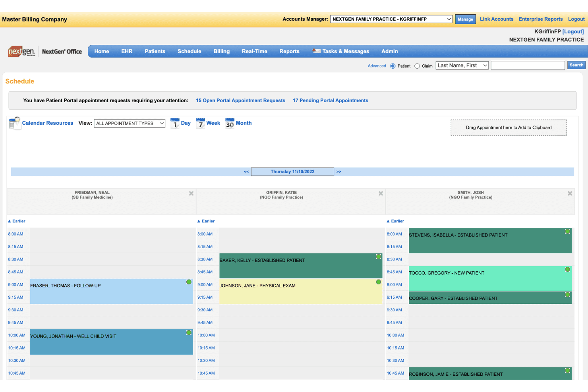Go to next day arrow

[339, 172]
